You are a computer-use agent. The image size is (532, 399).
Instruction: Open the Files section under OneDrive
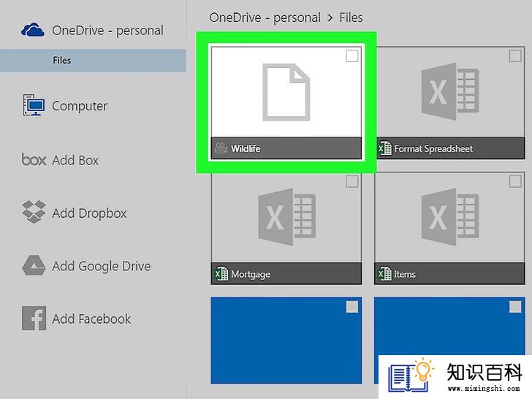[93, 61]
